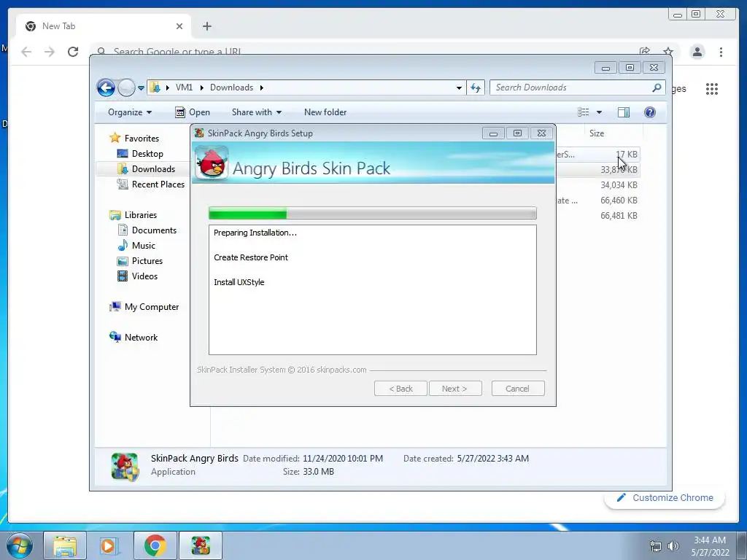Open Chrome three-dot menu
747x560 pixels.
click(721, 52)
